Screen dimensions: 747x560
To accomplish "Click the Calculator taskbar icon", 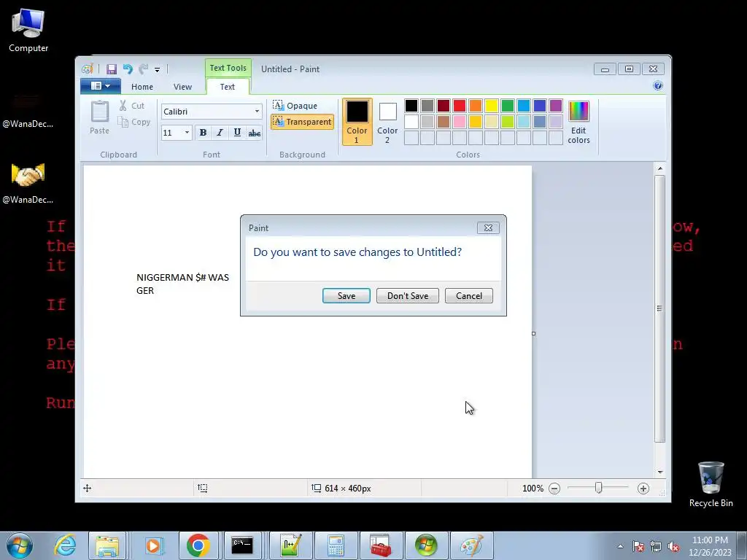I will [x=336, y=545].
